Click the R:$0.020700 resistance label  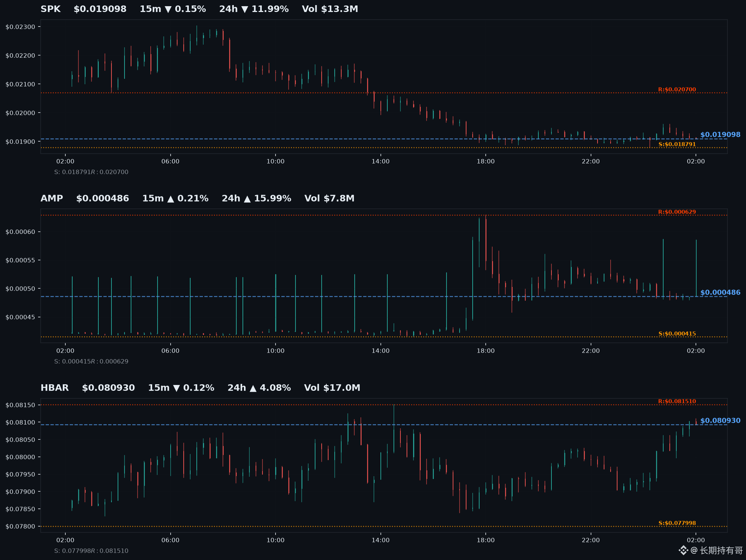tap(677, 89)
